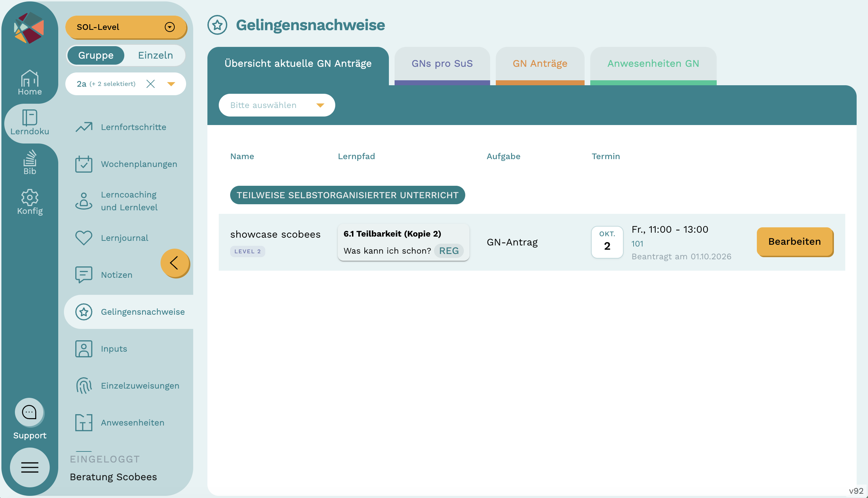Open Lernjournal heart icon
868x498 pixels.
[x=84, y=238]
